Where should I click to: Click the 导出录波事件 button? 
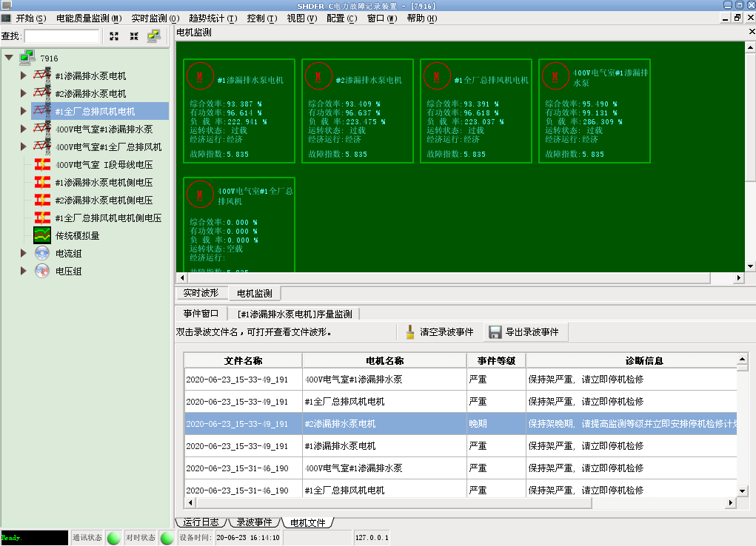[x=524, y=332]
